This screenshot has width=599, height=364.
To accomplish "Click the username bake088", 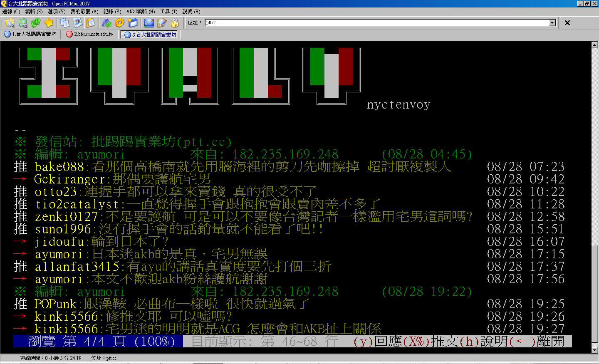I will 59,167.
